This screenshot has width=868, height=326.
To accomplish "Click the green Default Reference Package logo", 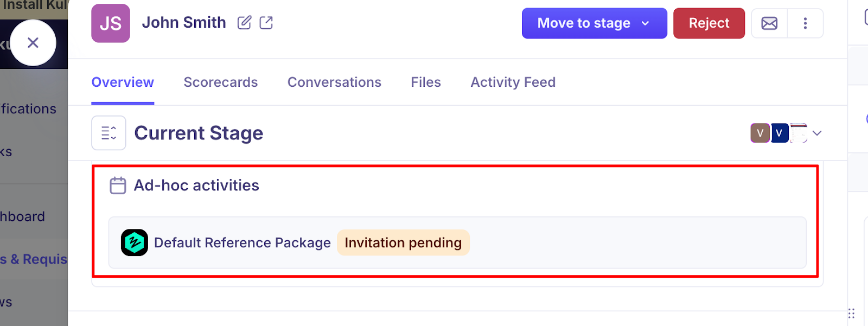I will click(135, 242).
